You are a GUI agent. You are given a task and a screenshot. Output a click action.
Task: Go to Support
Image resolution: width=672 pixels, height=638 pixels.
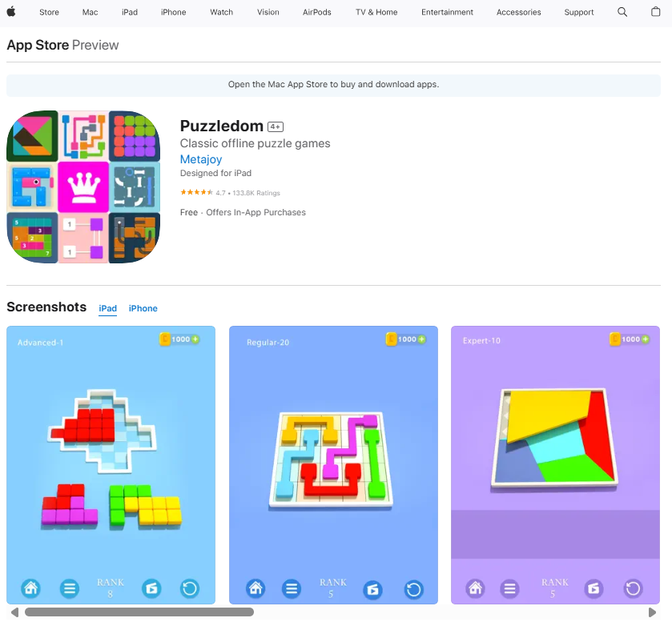(579, 13)
